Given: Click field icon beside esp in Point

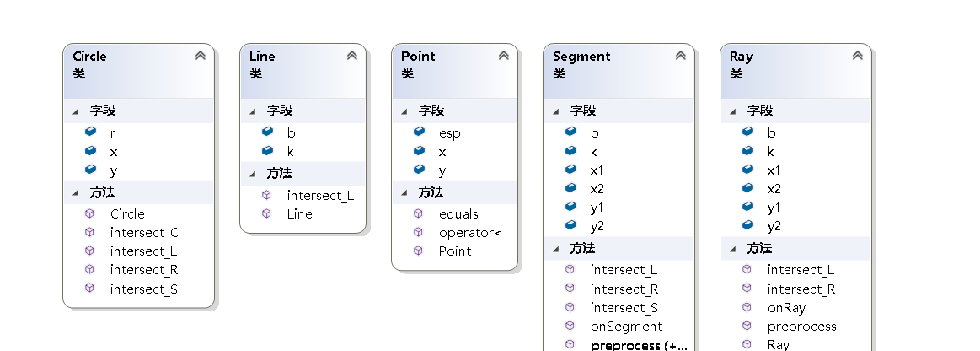Looking at the screenshot, I should coord(419,132).
